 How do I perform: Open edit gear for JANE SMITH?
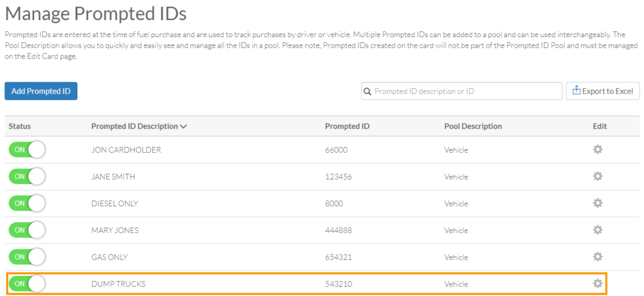click(x=597, y=177)
